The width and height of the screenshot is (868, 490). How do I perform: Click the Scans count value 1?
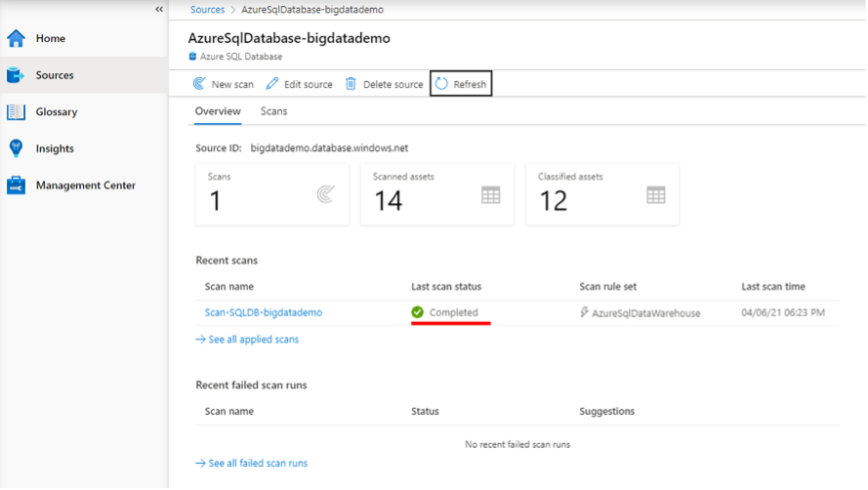point(216,200)
